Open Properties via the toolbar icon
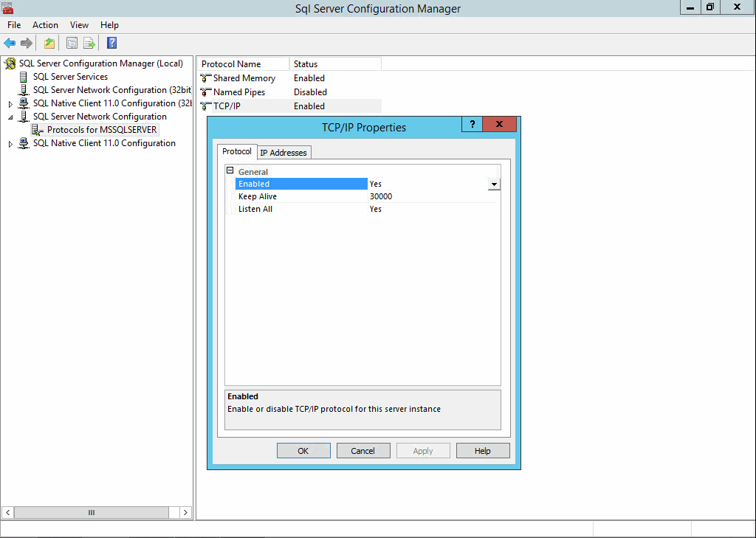The image size is (756, 538). point(72,43)
